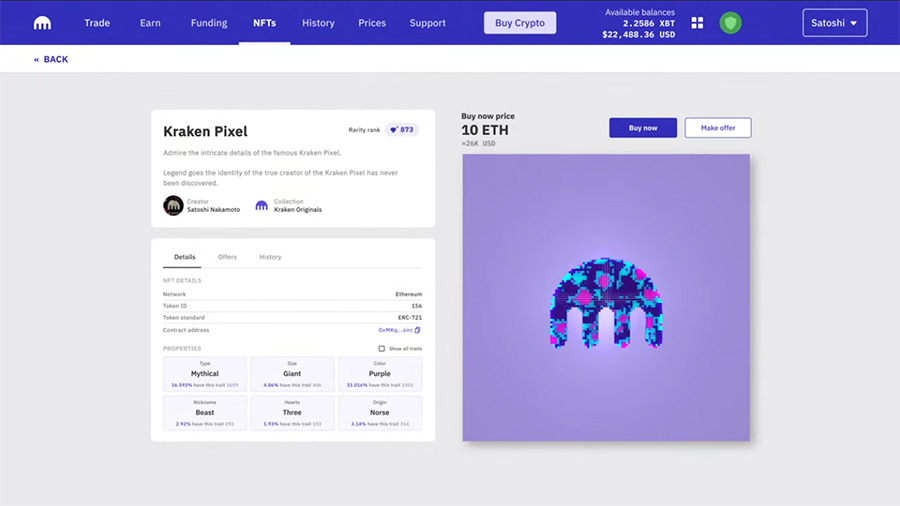The image size is (900, 506).
Task: Switch to the Details tab
Action: [x=185, y=257]
